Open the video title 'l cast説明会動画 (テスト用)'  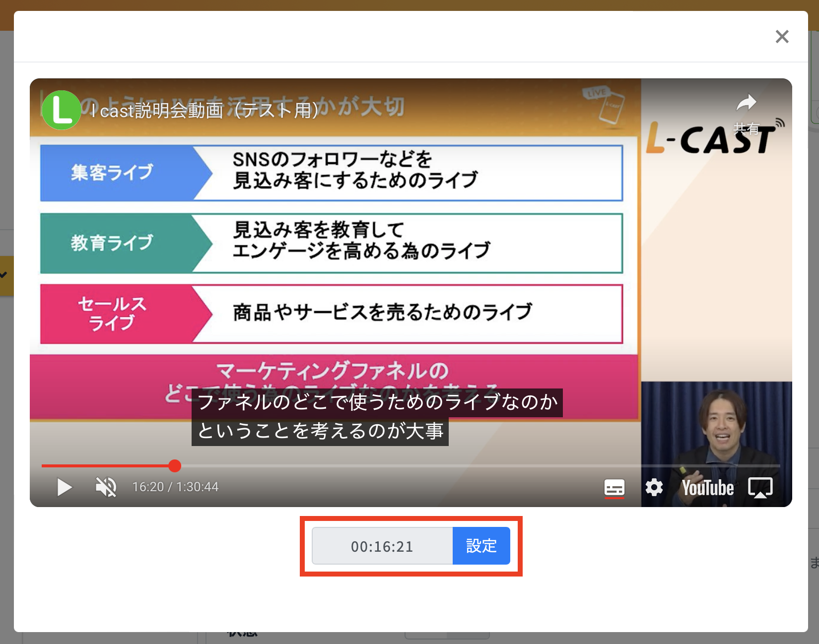[x=205, y=110]
